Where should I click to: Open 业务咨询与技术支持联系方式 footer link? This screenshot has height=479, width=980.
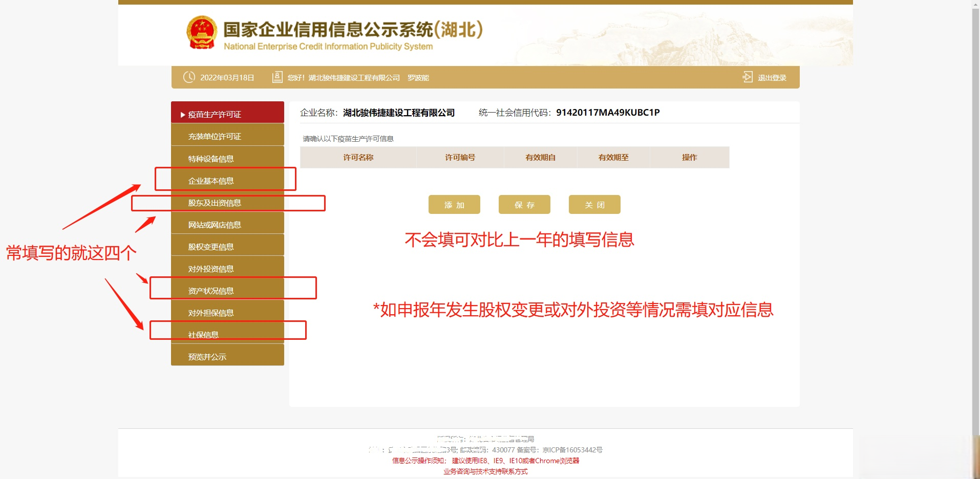click(x=485, y=472)
